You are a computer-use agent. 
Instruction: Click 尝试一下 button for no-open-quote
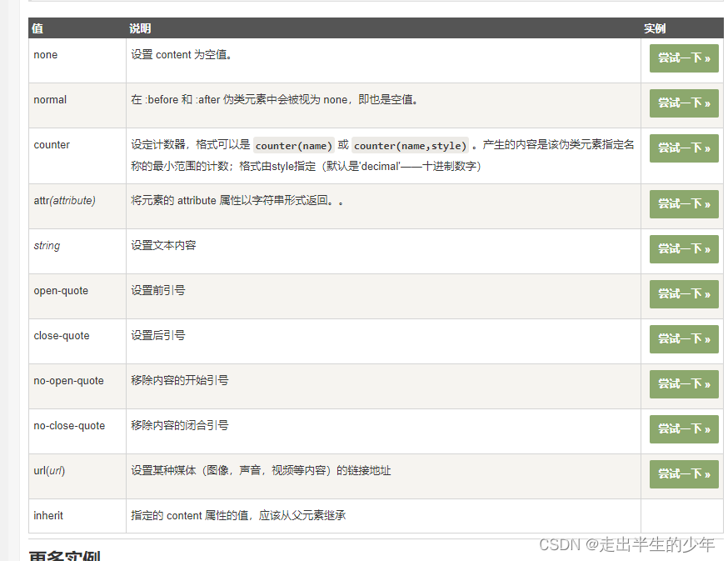[x=683, y=384]
